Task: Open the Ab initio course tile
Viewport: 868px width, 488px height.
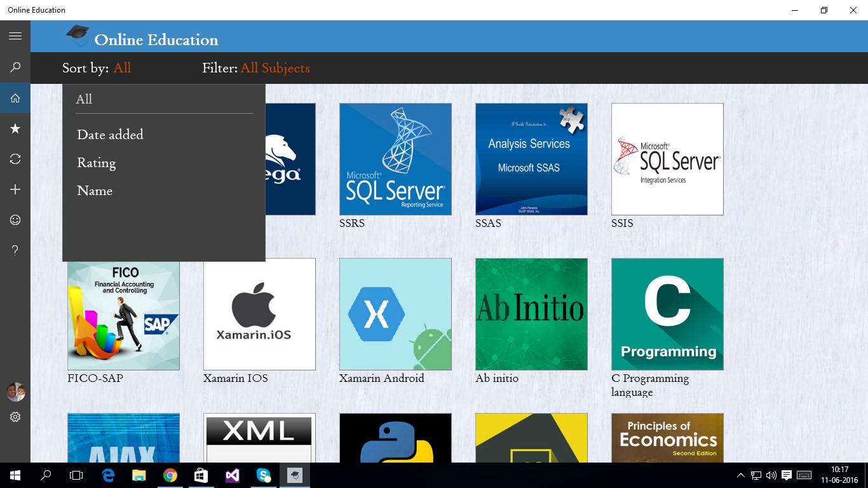Action: pyautogui.click(x=531, y=314)
